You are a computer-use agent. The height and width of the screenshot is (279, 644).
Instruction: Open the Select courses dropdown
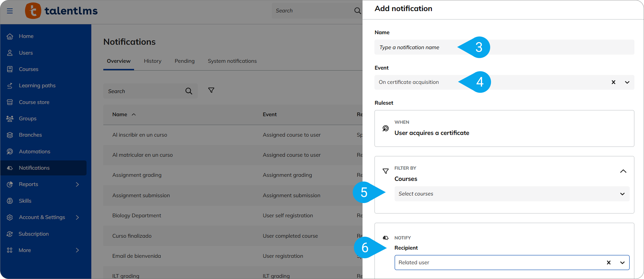[x=622, y=194]
